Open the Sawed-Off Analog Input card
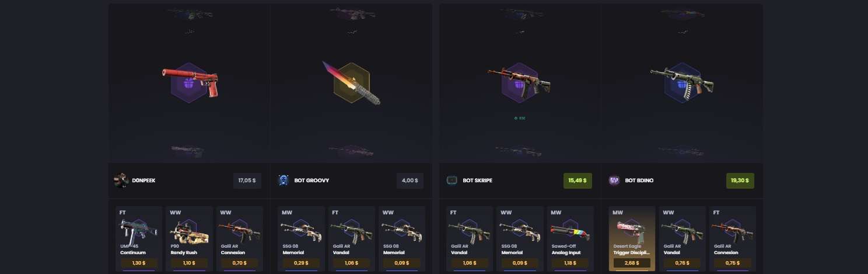This screenshot has width=868, height=274. pos(570,238)
